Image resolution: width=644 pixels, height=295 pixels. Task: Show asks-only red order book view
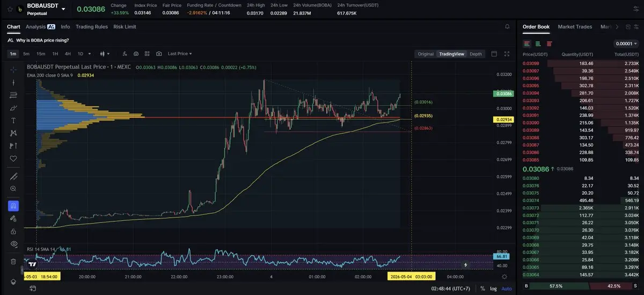548,44
